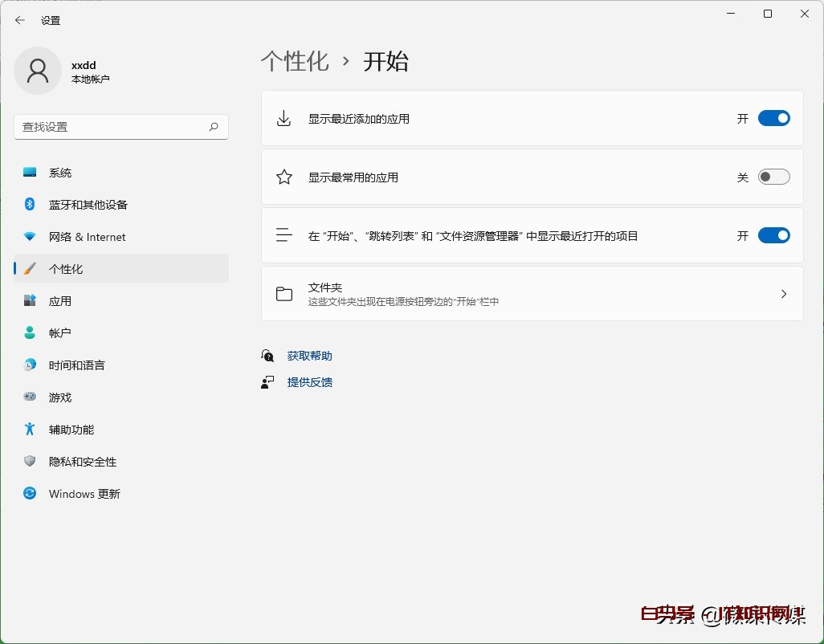Disable 显示最近添加的应用 toggle
Viewport: 824px width, 644px height.
point(773,117)
